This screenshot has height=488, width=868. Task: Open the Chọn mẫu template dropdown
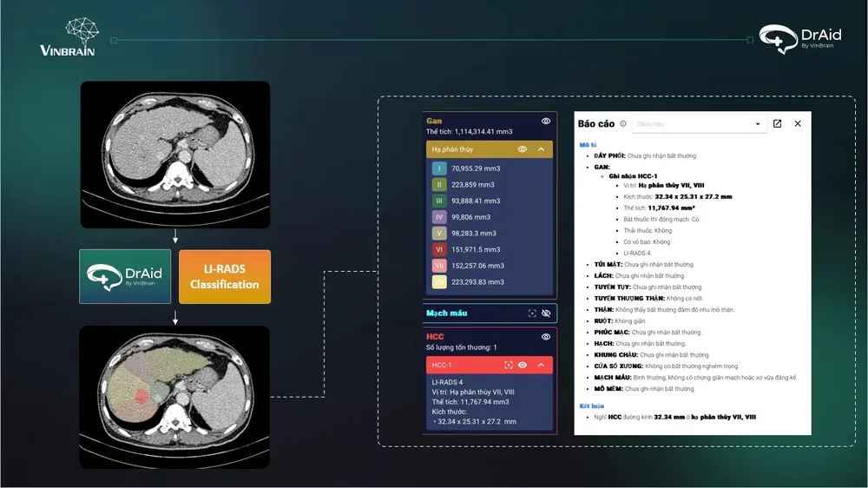(699, 124)
